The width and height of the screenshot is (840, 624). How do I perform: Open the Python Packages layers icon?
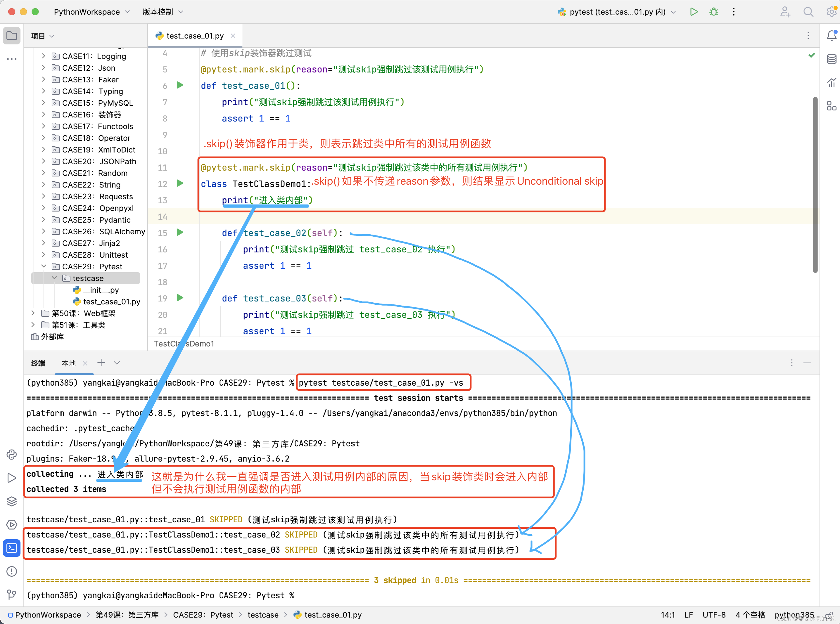click(12, 501)
